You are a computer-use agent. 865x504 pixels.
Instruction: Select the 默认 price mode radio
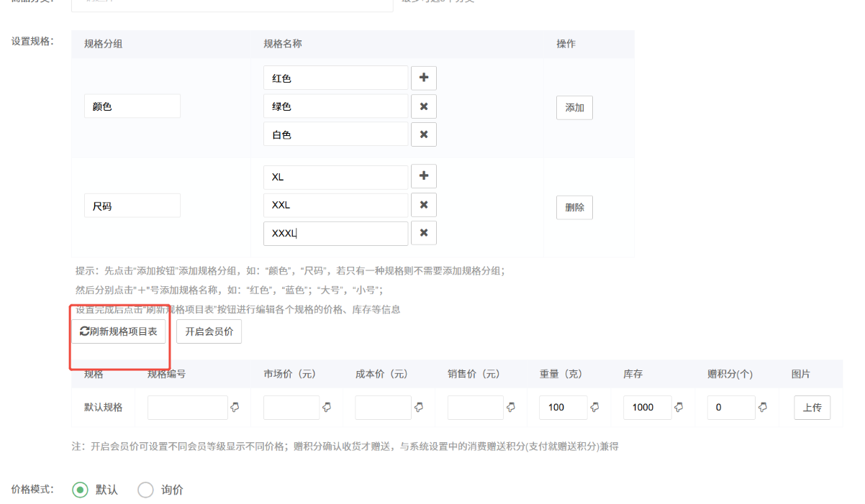point(80,490)
